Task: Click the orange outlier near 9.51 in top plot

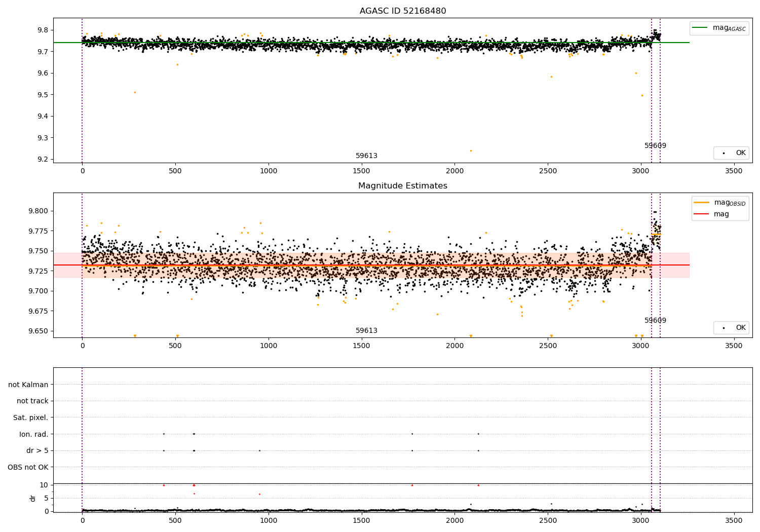Action: (x=135, y=92)
